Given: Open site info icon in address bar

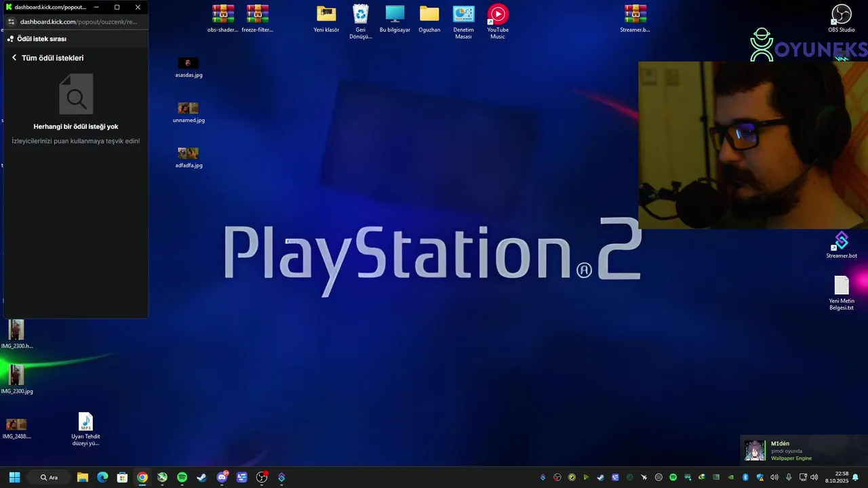Looking at the screenshot, I should click(x=10, y=22).
